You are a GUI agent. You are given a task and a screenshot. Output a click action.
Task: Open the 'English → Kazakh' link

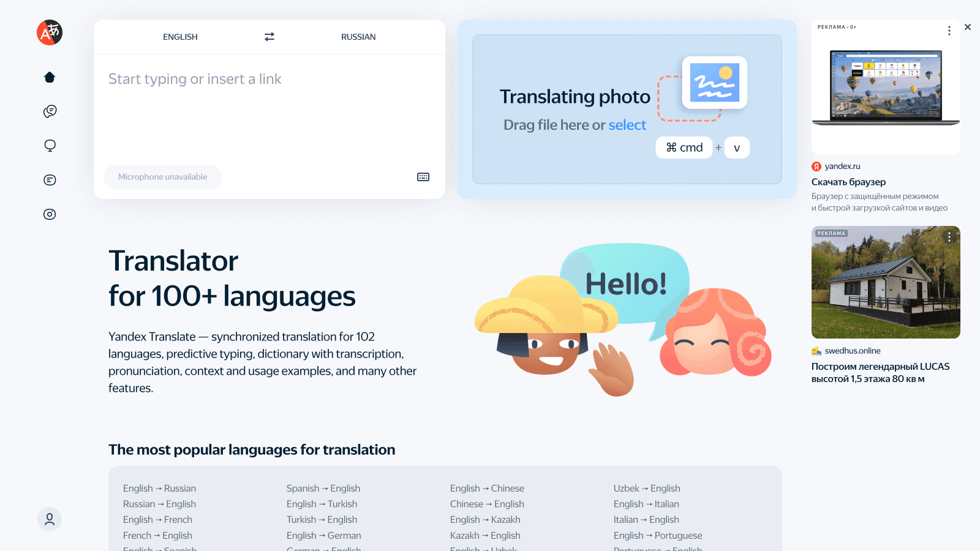pos(485,520)
